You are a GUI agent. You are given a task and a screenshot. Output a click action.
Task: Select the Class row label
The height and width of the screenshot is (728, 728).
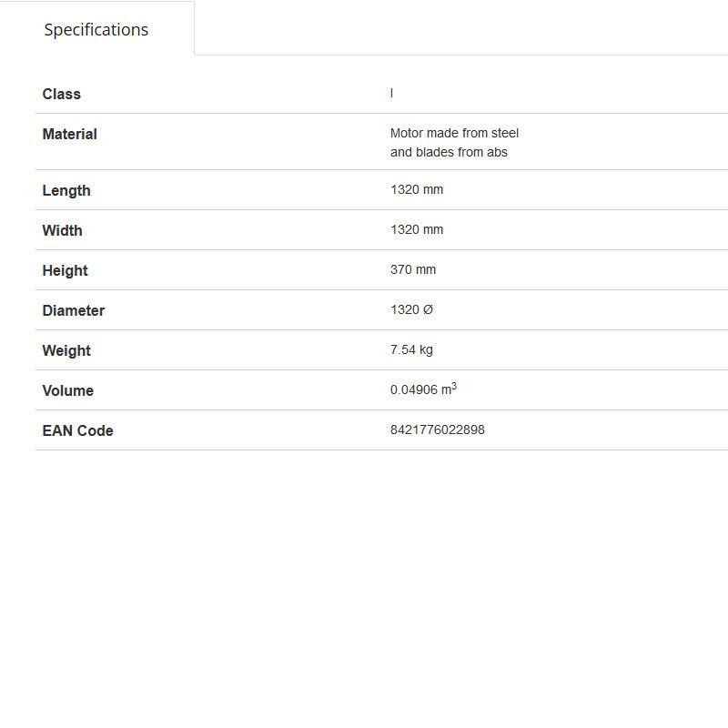61,94
